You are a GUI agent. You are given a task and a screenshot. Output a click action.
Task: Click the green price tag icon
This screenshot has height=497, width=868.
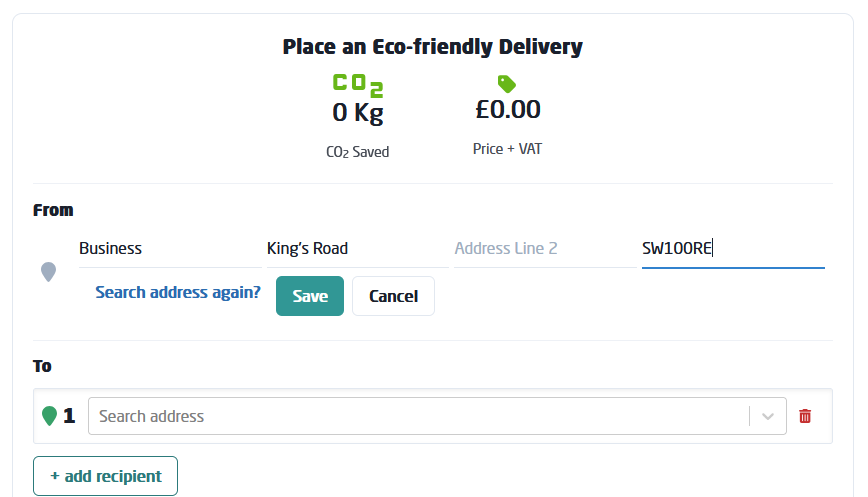pos(507,84)
